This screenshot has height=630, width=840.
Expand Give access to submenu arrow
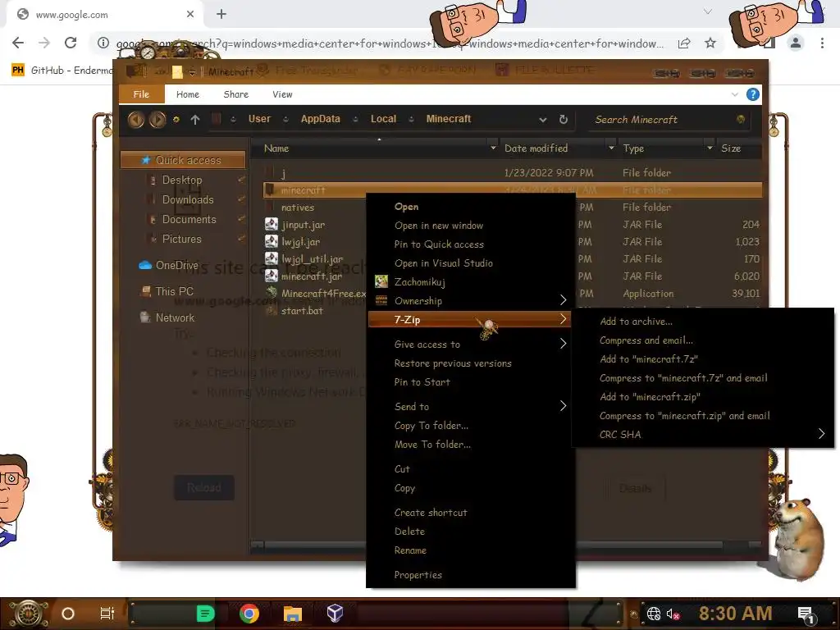point(563,344)
